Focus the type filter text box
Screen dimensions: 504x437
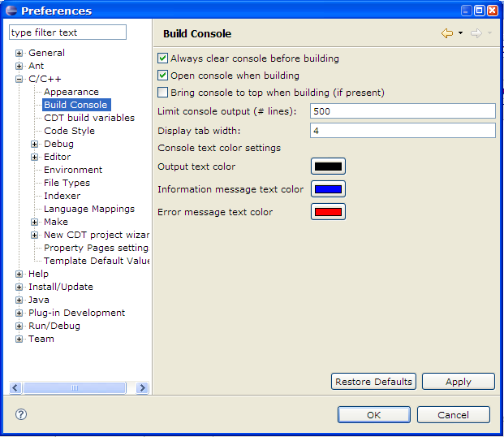point(67,32)
